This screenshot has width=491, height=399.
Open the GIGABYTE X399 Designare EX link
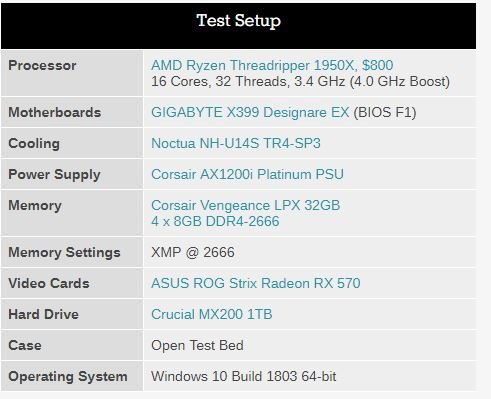coord(250,112)
